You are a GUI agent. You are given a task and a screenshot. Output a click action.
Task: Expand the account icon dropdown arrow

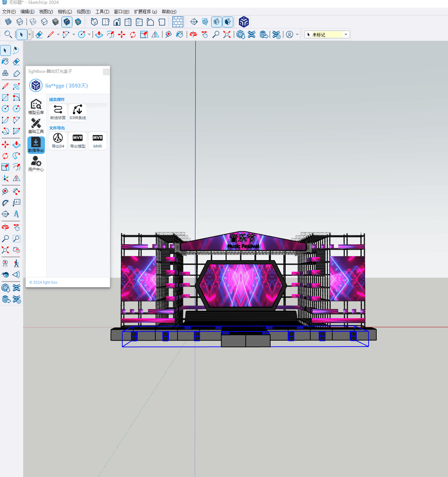pos(297,34)
